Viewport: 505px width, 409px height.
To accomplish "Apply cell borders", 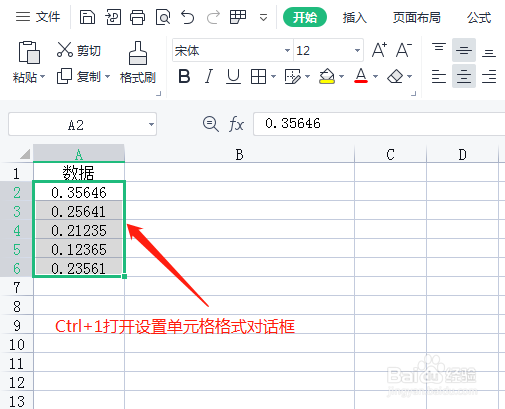I will (258, 77).
